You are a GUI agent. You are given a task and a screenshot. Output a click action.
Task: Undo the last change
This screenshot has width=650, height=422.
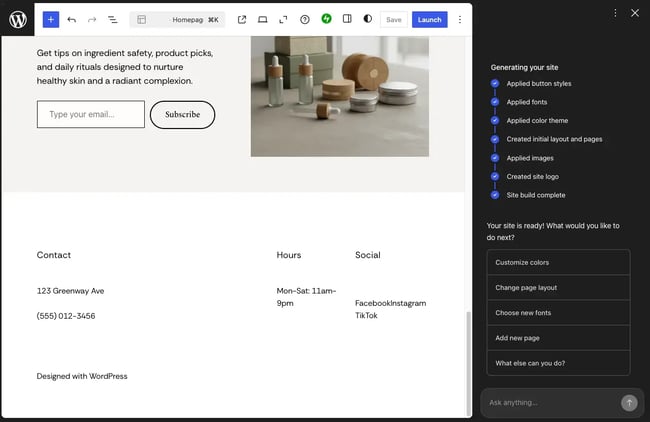pyautogui.click(x=72, y=19)
